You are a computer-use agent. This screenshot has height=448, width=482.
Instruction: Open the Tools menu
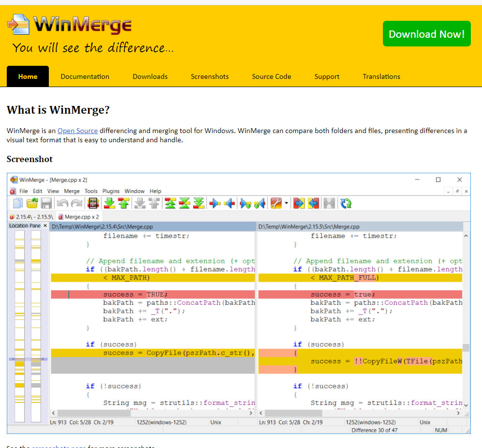pos(91,191)
